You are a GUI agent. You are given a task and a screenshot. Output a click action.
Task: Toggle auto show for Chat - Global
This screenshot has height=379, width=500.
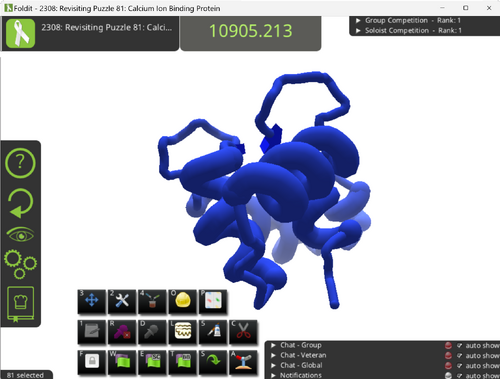point(459,366)
